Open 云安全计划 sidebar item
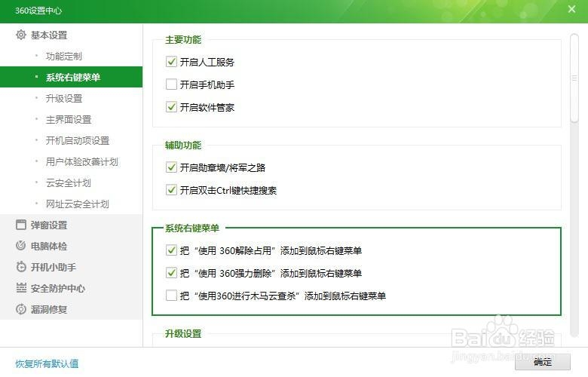 point(69,182)
